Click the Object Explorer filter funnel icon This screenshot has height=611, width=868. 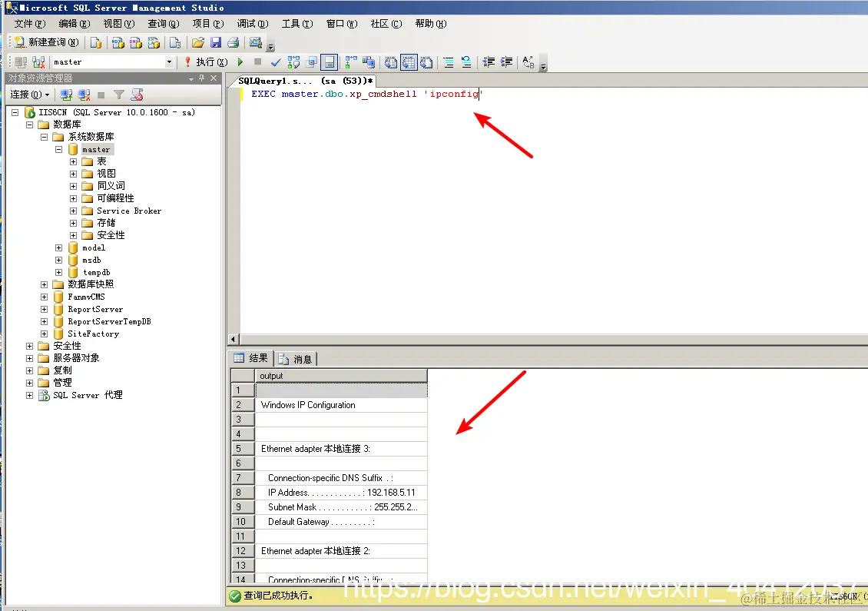(119, 95)
